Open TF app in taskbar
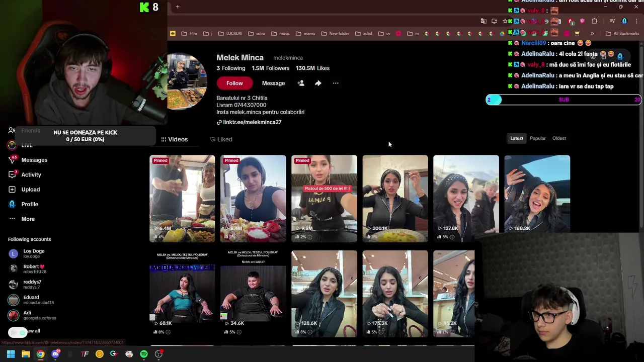 click(85, 354)
